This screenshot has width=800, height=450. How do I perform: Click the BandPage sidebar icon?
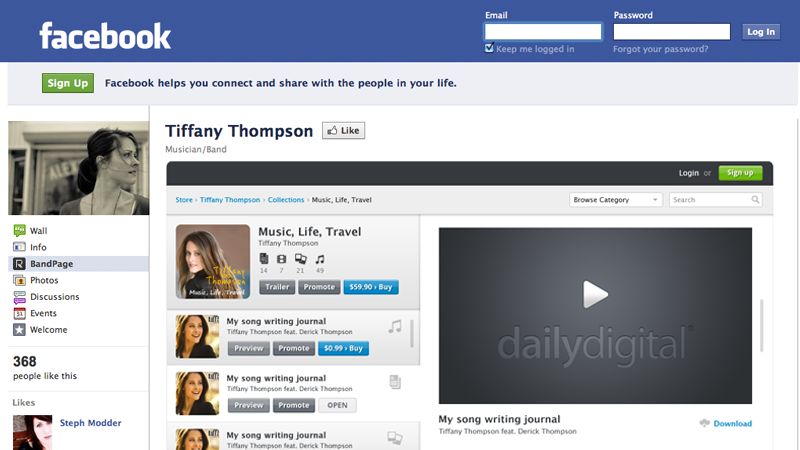(x=19, y=264)
